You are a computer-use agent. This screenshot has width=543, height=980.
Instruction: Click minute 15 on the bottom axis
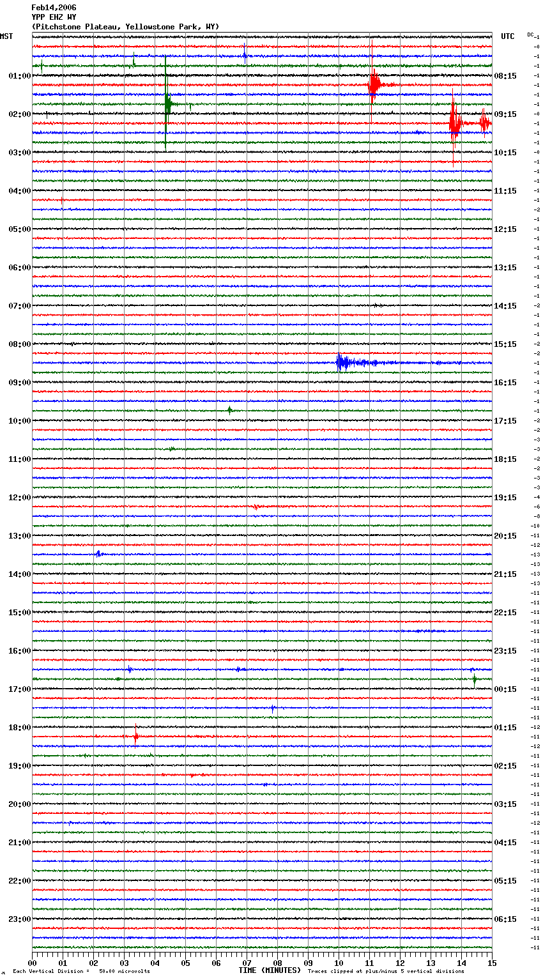[492, 963]
